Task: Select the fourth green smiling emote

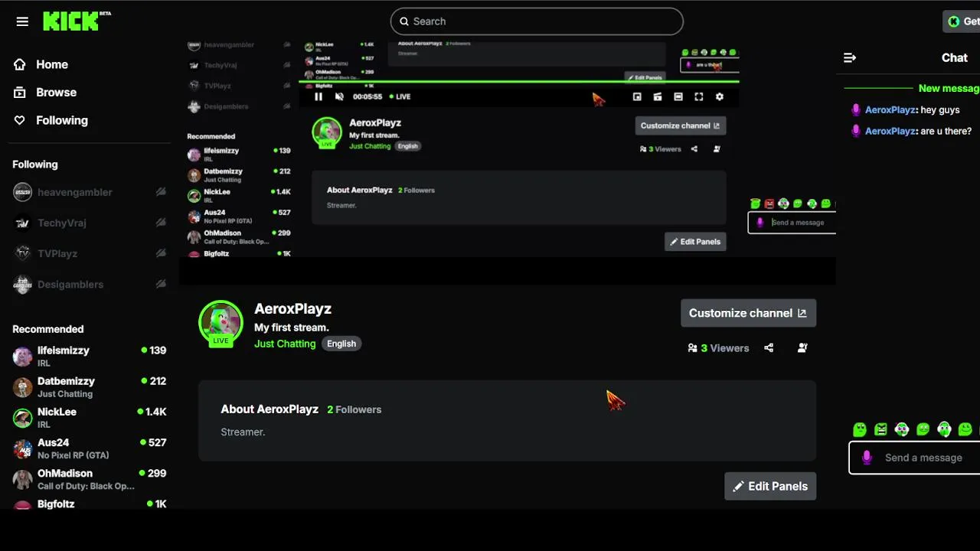Action: click(923, 429)
